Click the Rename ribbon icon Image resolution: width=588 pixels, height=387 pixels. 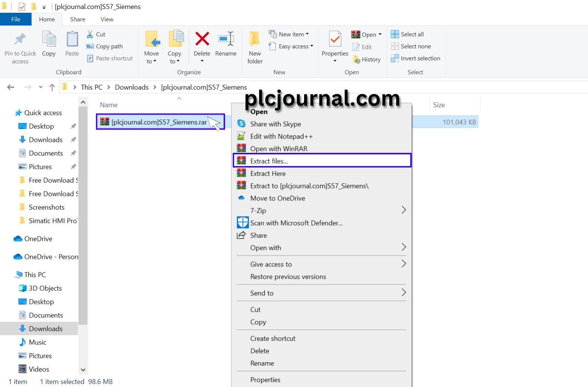(x=226, y=39)
